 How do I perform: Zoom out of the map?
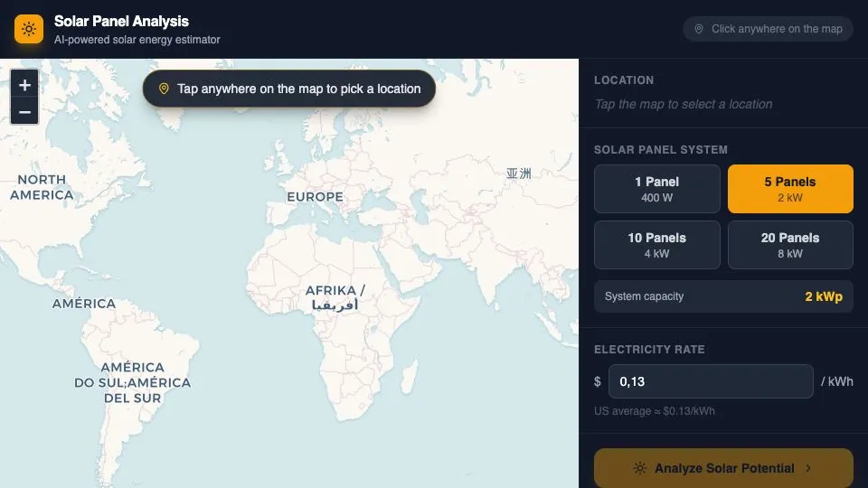[x=24, y=112]
